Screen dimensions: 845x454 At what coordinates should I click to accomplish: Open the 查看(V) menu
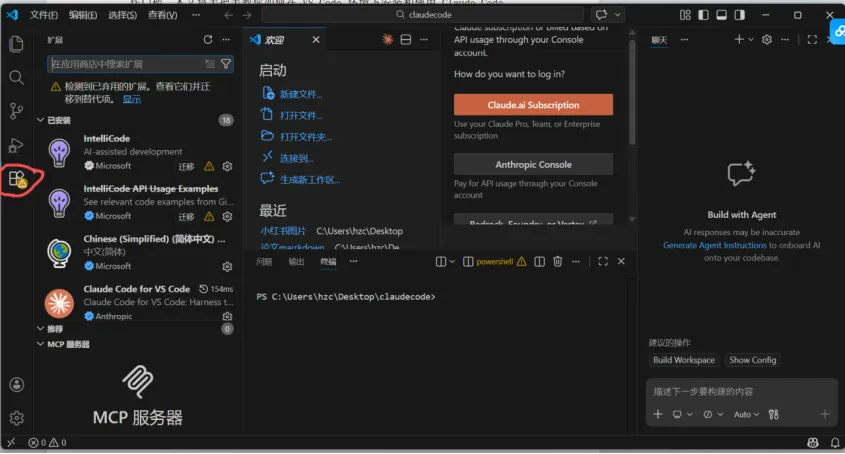(x=162, y=15)
